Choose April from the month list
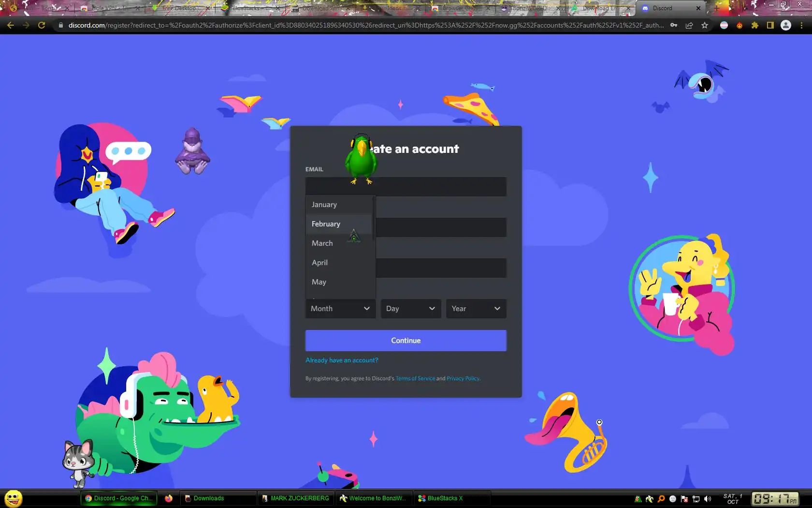The height and width of the screenshot is (508, 812). click(x=339, y=263)
